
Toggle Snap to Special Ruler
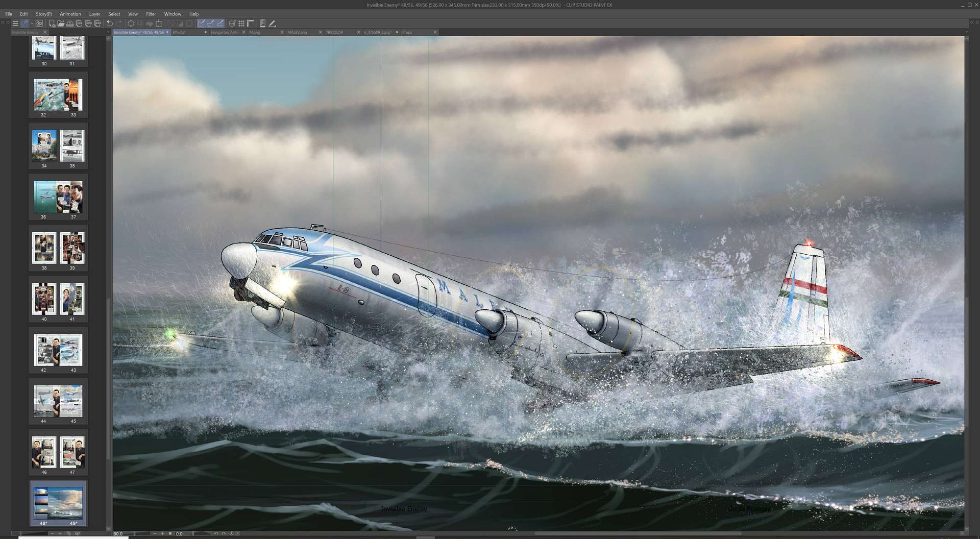click(211, 23)
